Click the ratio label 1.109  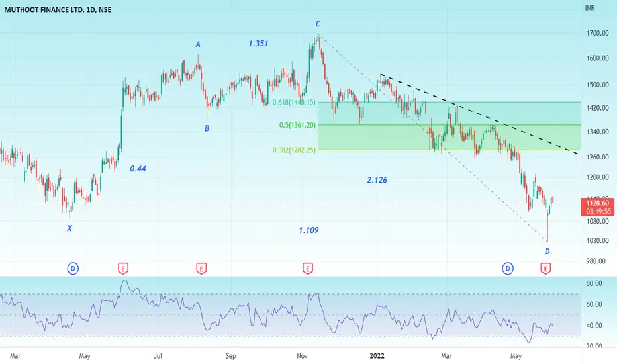click(308, 230)
